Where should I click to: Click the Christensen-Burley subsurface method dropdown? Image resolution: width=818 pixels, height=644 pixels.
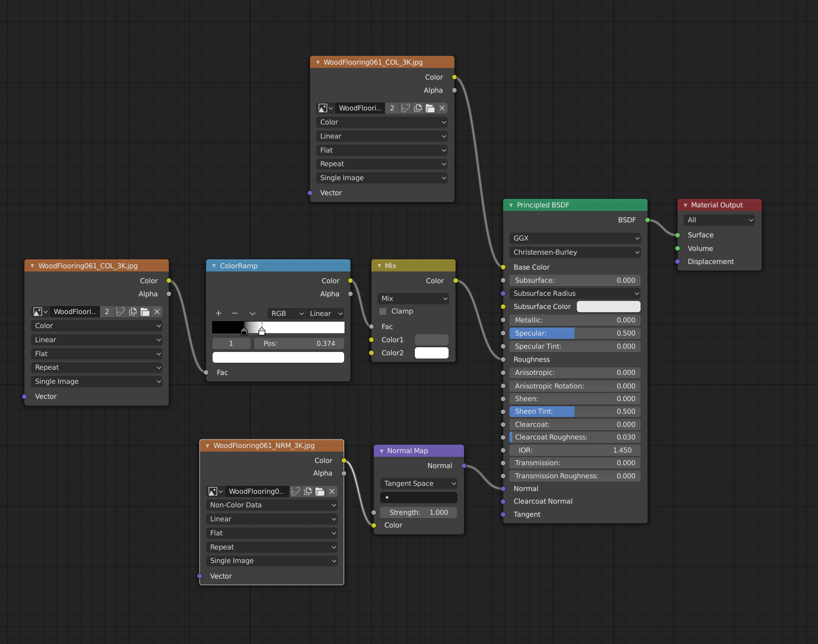point(575,252)
